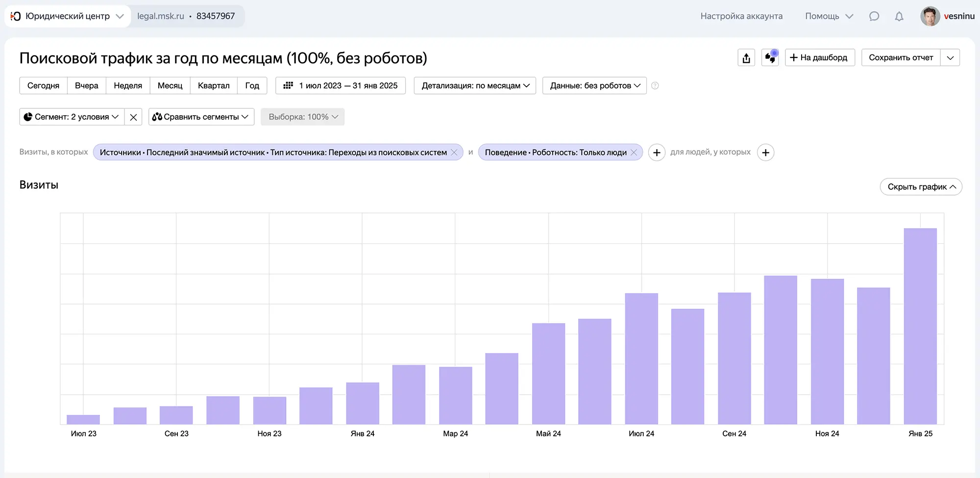Image resolution: width=980 pixels, height=478 pixels.
Task: Remove the search engines source condition
Action: pos(454,152)
